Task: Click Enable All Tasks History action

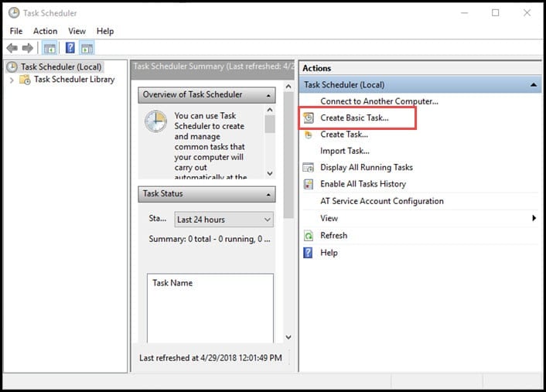Action: 363,184
